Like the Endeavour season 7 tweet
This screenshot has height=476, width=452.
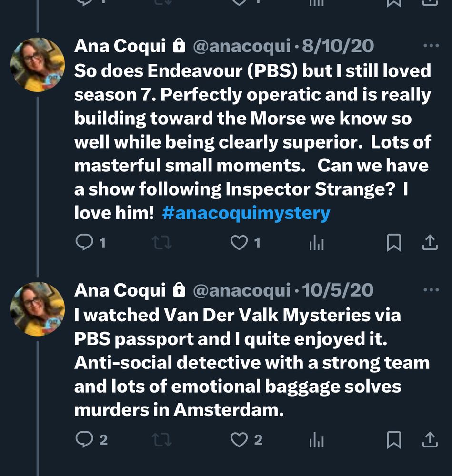pos(239,243)
